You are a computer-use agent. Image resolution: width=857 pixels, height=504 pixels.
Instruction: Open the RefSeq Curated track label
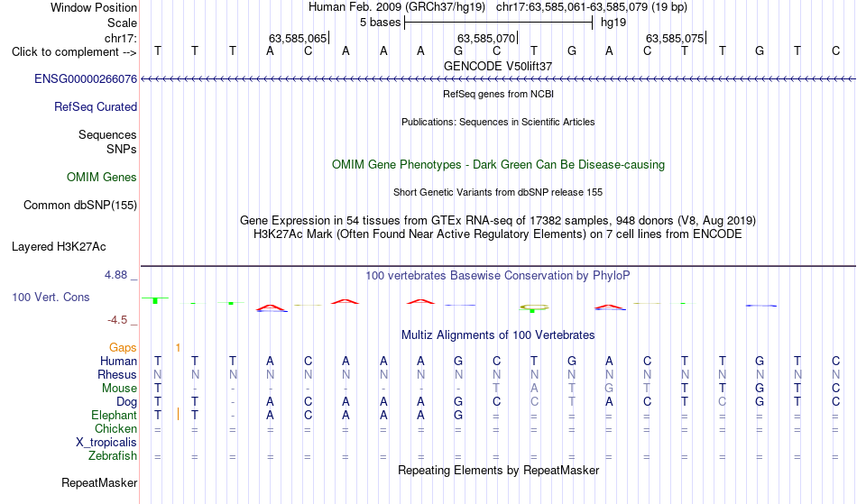(95, 106)
